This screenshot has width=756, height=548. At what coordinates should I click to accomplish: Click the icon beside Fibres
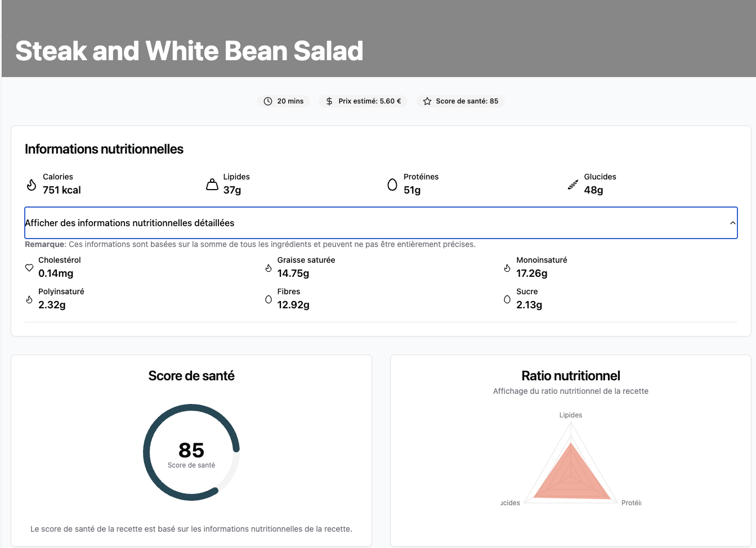[x=269, y=299]
